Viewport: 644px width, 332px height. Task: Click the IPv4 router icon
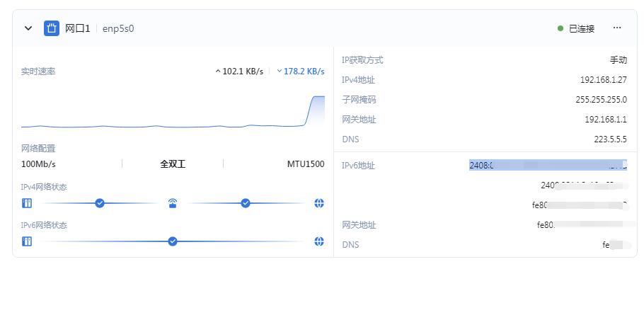click(173, 203)
